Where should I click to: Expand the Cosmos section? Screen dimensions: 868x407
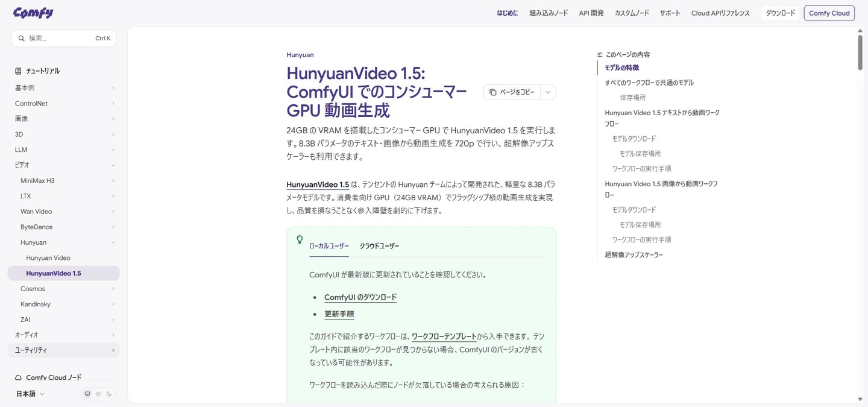[63, 289]
